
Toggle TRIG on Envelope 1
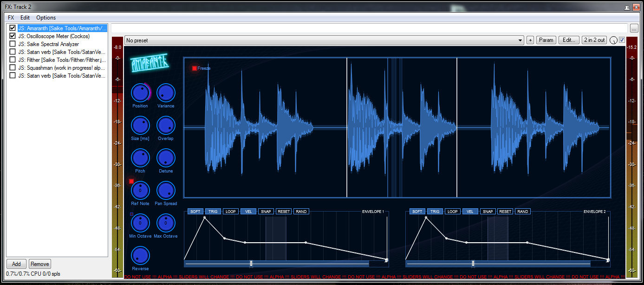(x=213, y=212)
